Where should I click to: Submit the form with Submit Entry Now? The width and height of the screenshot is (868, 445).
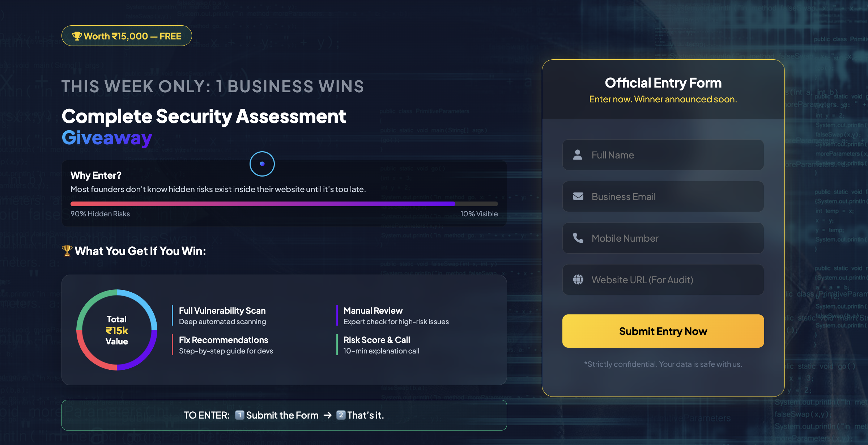pyautogui.click(x=663, y=331)
